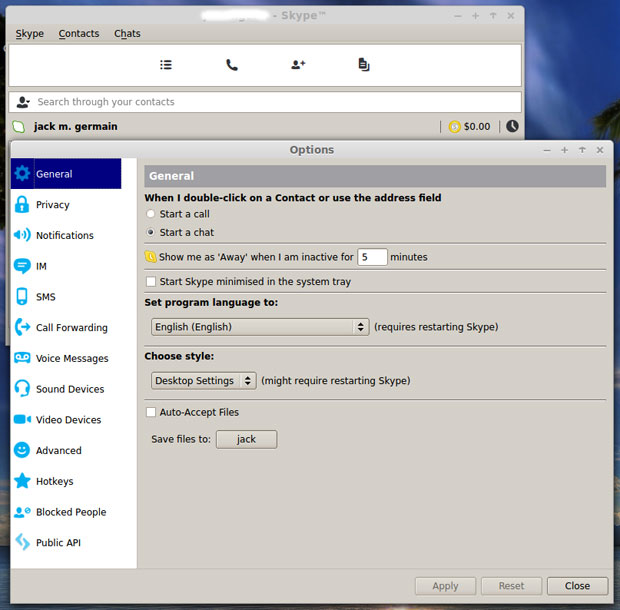620x610 pixels.
Task: Click the SMS phone icon
Action: click(x=22, y=297)
